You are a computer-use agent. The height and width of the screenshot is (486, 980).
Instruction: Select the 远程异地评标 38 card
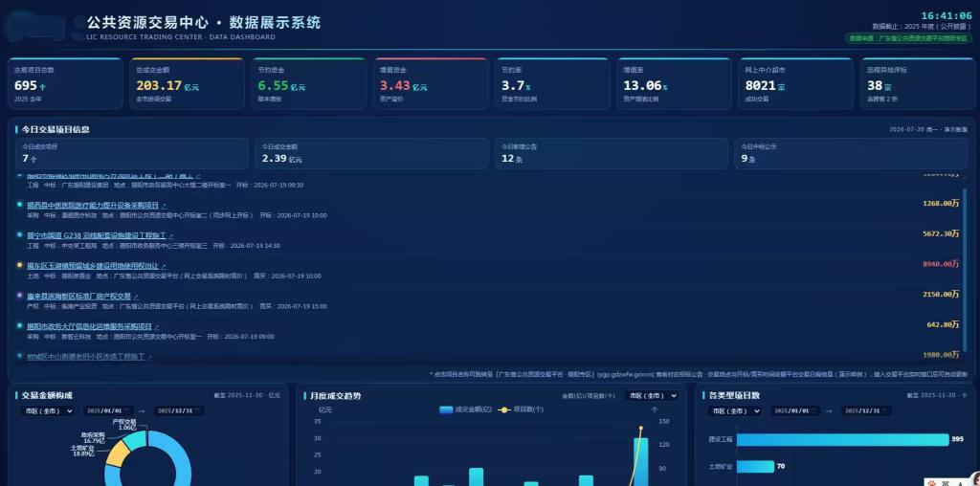[x=917, y=83]
